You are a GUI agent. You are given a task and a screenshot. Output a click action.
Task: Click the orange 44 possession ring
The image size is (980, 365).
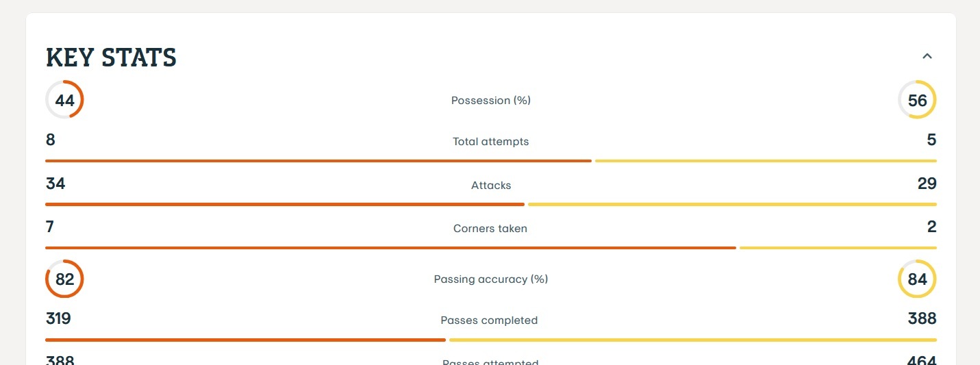click(x=64, y=100)
